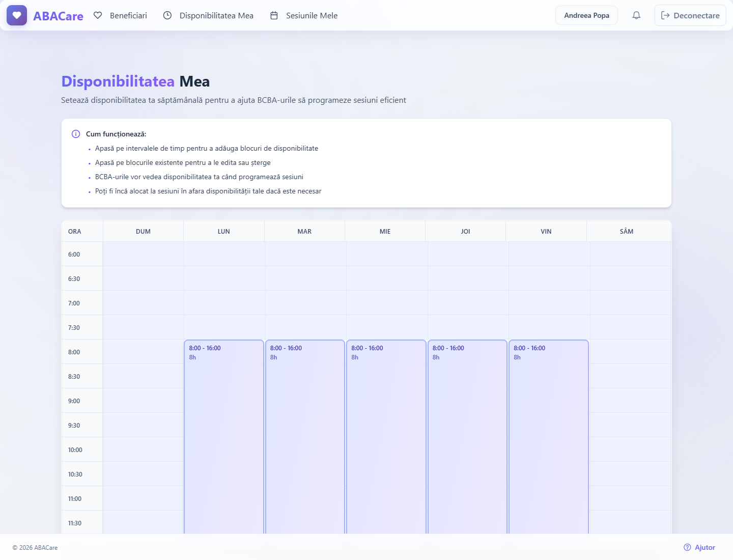The image size is (733, 560).
Task: Click the MAR 7:00 empty time slot
Action: pos(306,303)
